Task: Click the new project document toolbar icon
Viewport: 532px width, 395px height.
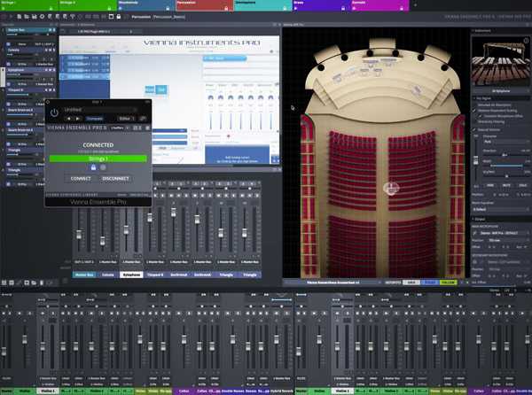Action: pyautogui.click(x=20, y=17)
